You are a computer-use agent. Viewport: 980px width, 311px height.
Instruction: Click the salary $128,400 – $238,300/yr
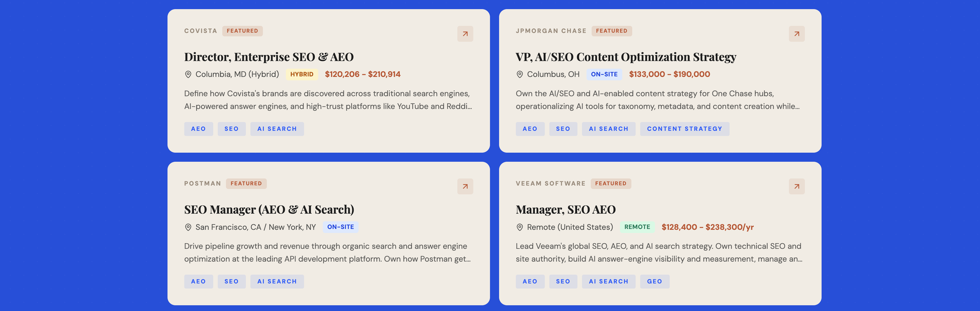click(708, 227)
